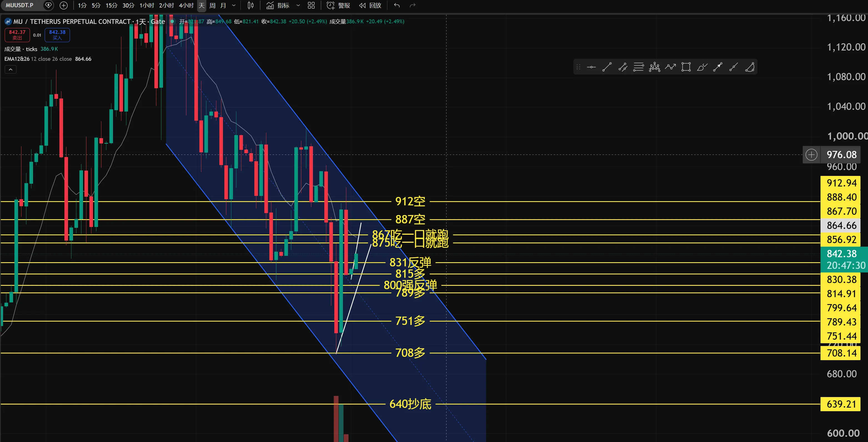This screenshot has width=868, height=442.
Task: Click the green 842.38 current price label
Action: coord(844,259)
